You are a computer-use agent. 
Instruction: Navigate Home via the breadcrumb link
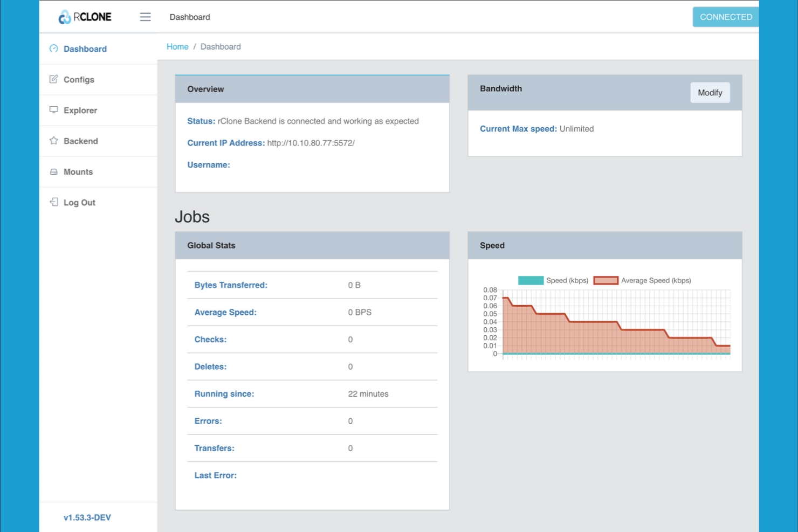coord(177,46)
